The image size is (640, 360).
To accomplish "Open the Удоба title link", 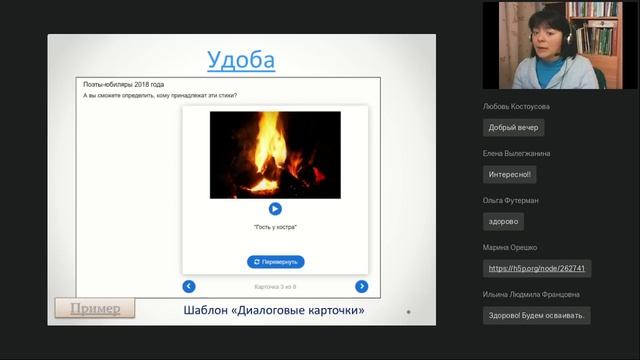I will [241, 60].
